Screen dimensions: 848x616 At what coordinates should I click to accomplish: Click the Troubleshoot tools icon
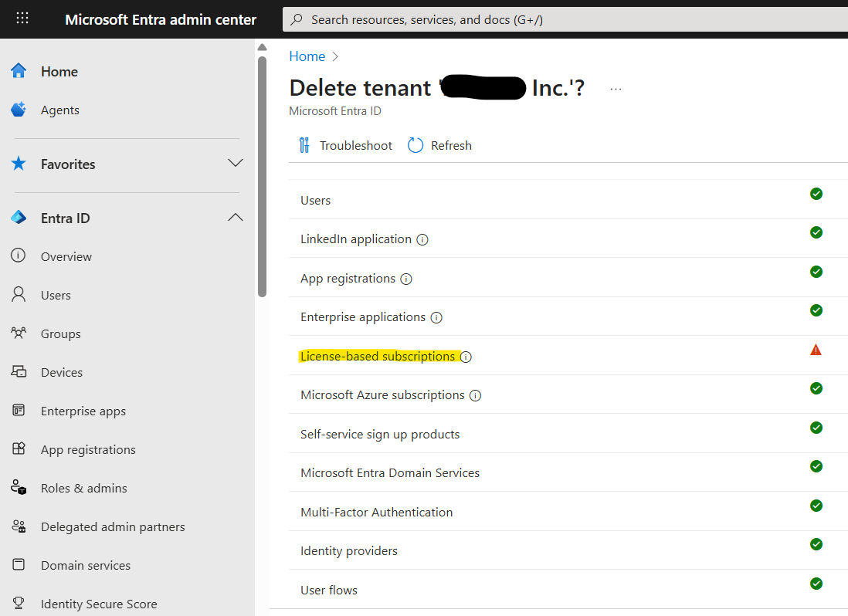304,145
